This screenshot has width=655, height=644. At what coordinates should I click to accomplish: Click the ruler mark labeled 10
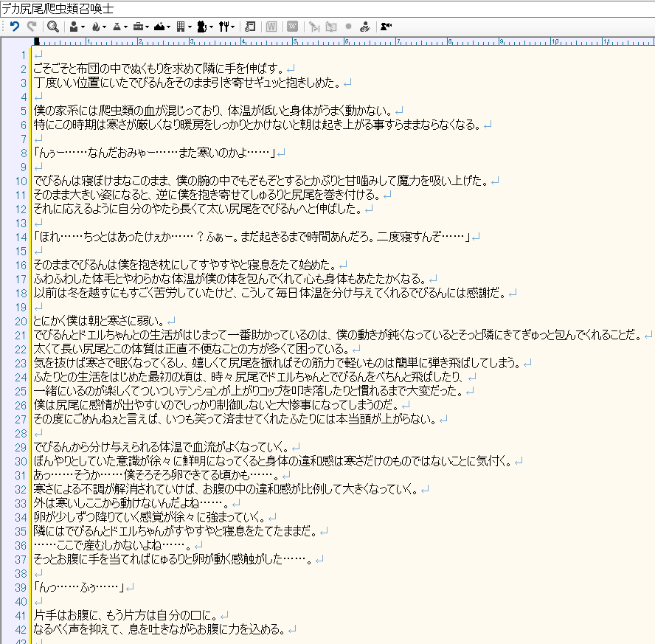coord(555,41)
